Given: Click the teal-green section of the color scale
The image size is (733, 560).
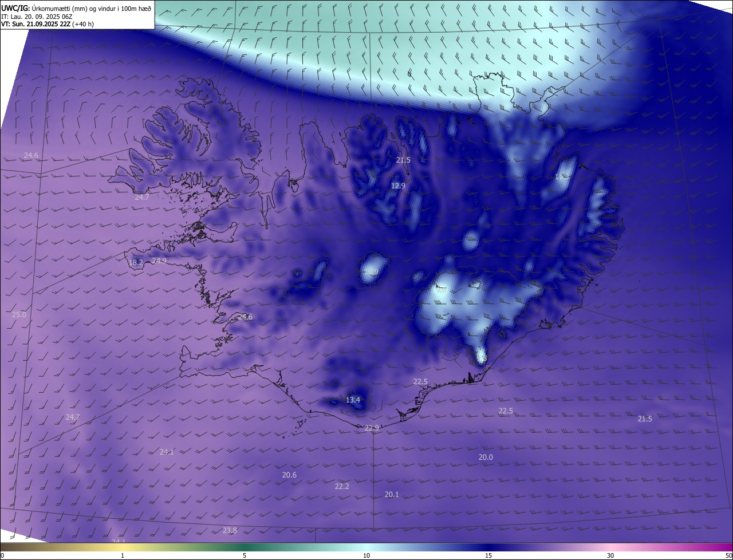Looking at the screenshot, I should (246, 547).
